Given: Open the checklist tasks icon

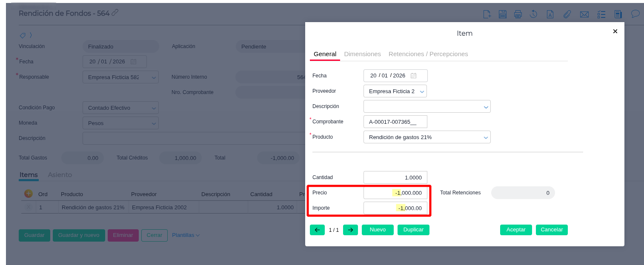Looking at the screenshot, I should coord(601,14).
